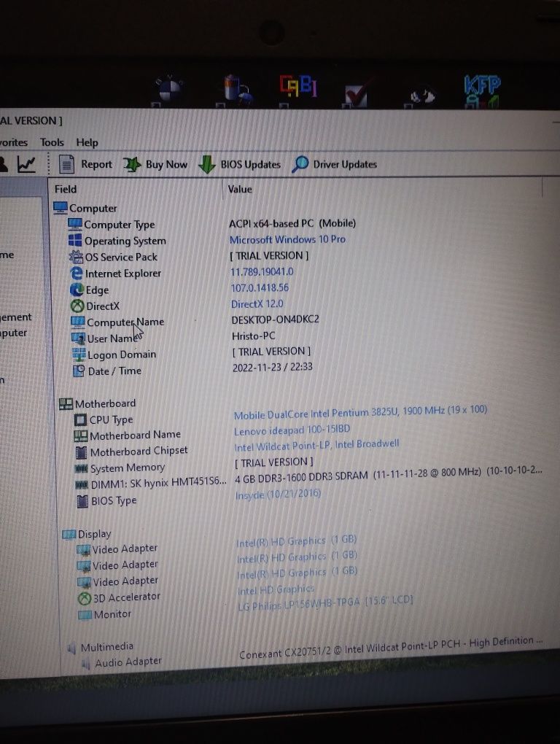Open the Insyde BIOS date link
This screenshot has height=744, width=560.
pyautogui.click(x=279, y=495)
